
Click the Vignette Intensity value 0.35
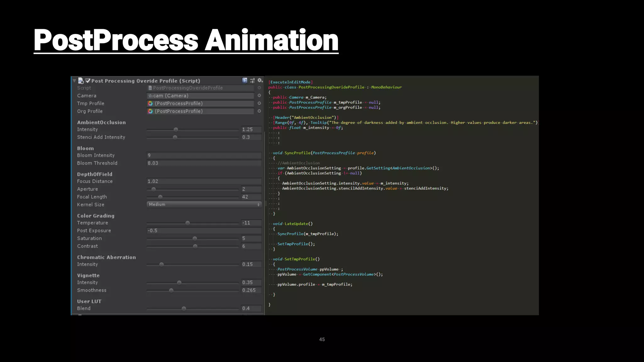[251, 282]
